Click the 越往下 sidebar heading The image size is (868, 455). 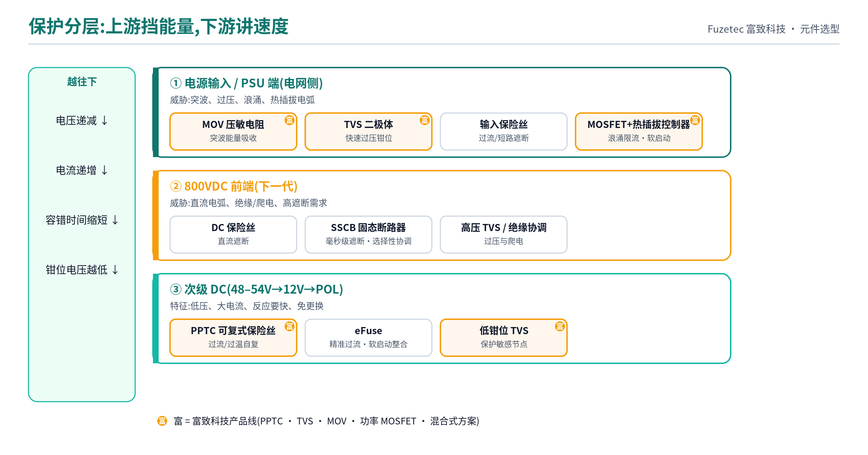tap(82, 82)
